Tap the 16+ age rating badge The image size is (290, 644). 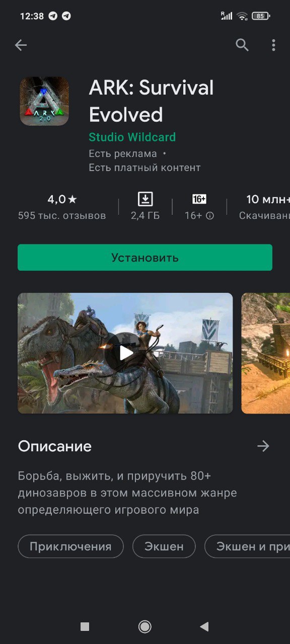click(x=199, y=199)
